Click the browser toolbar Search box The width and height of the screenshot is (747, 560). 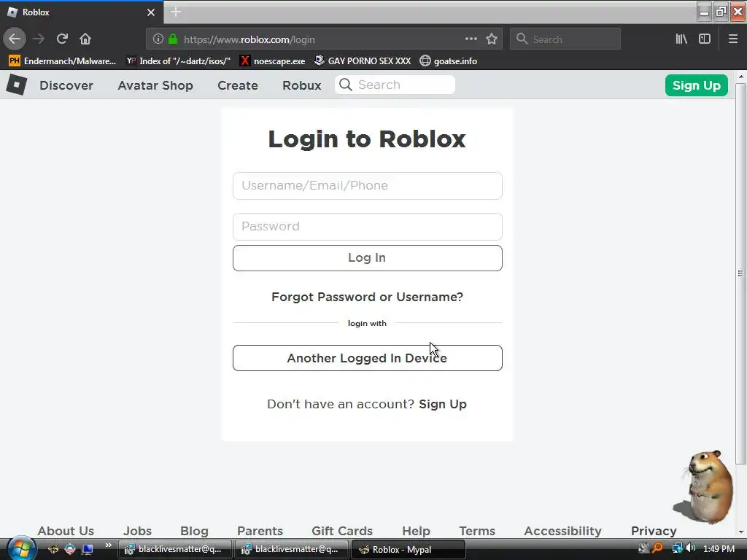(x=565, y=39)
